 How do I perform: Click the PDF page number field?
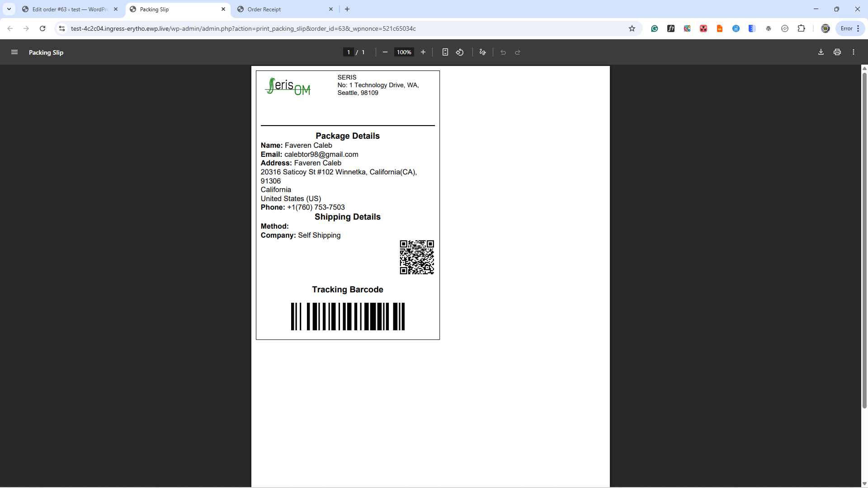pos(348,52)
